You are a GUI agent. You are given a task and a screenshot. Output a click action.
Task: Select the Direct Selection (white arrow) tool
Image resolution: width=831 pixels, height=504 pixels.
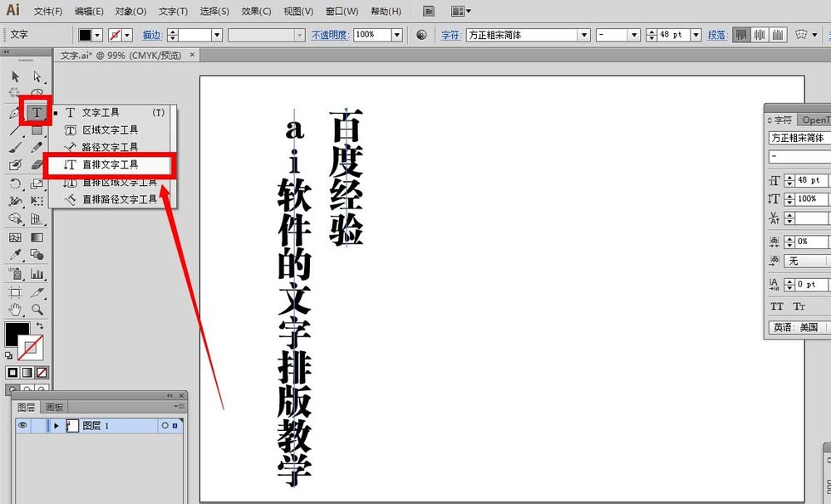point(37,76)
